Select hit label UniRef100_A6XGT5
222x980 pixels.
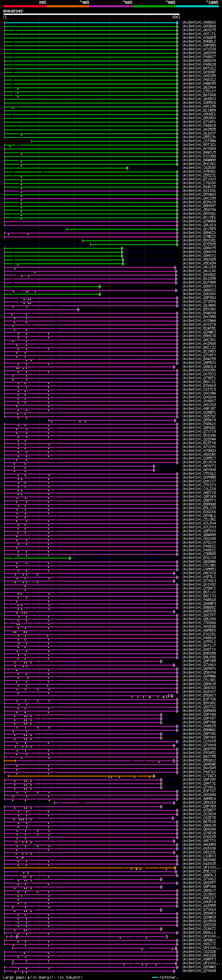click(x=199, y=30)
